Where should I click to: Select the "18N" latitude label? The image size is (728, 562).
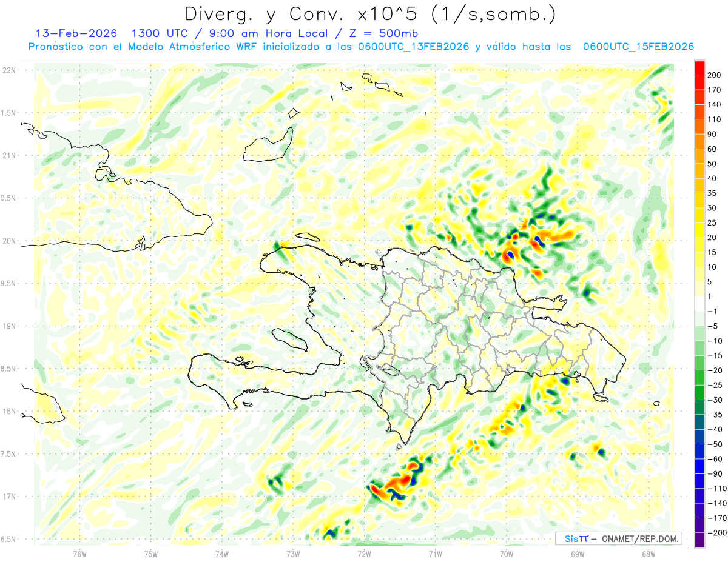click(x=9, y=411)
